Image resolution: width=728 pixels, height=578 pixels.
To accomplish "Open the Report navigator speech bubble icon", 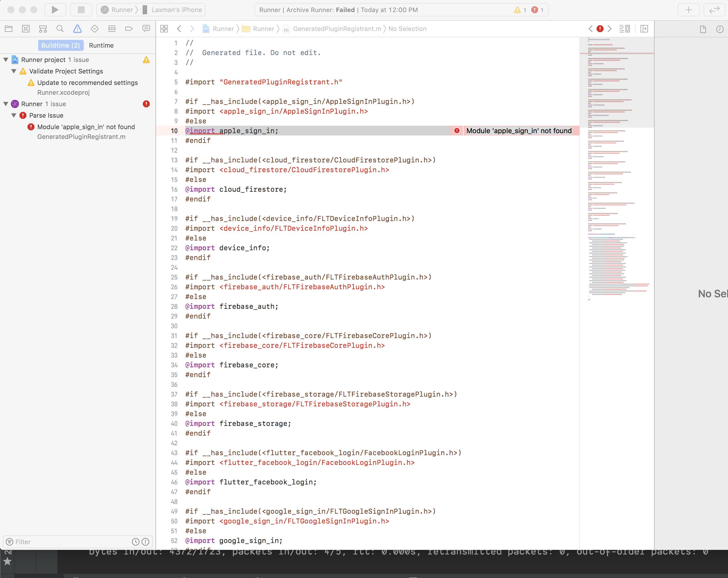I will (146, 29).
